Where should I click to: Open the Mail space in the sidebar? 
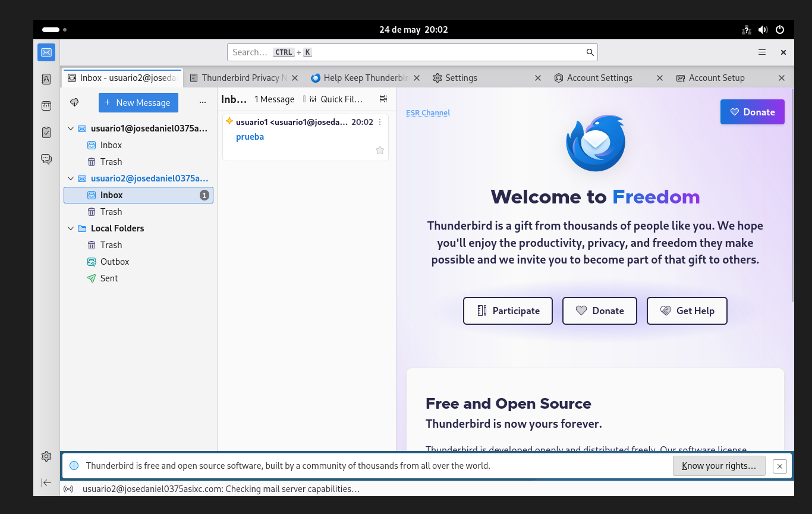coord(46,52)
